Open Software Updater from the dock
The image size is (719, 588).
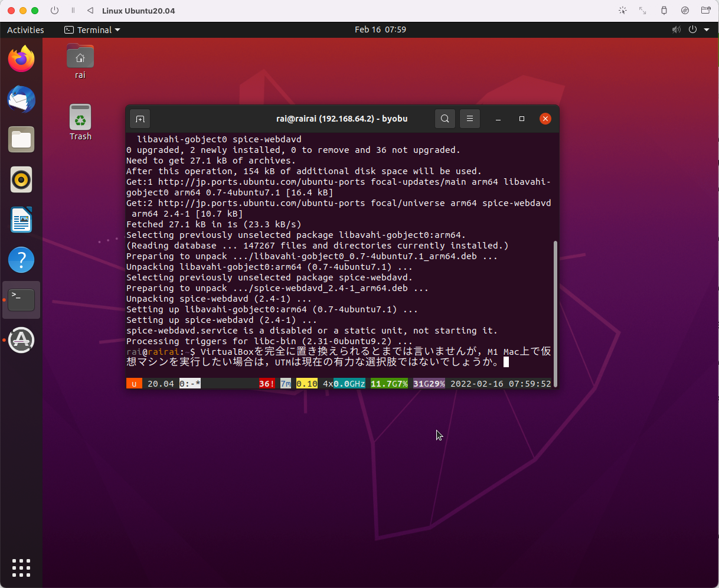pyautogui.click(x=21, y=340)
